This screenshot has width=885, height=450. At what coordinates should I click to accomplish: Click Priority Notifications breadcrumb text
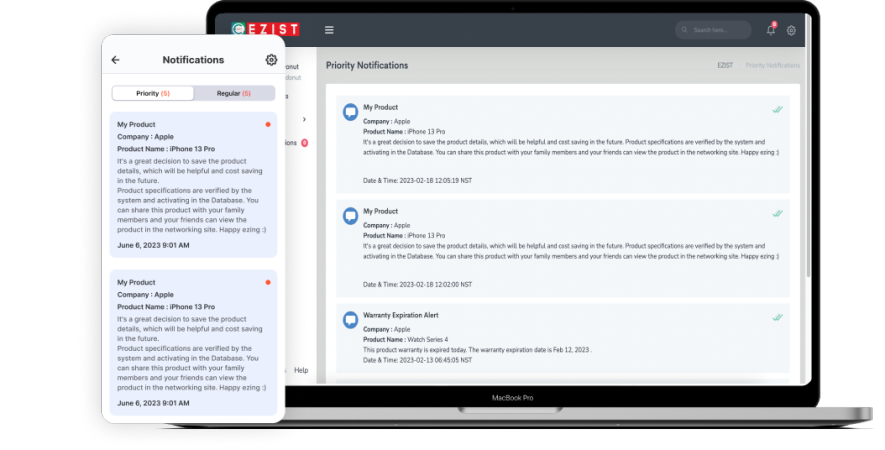tap(772, 65)
